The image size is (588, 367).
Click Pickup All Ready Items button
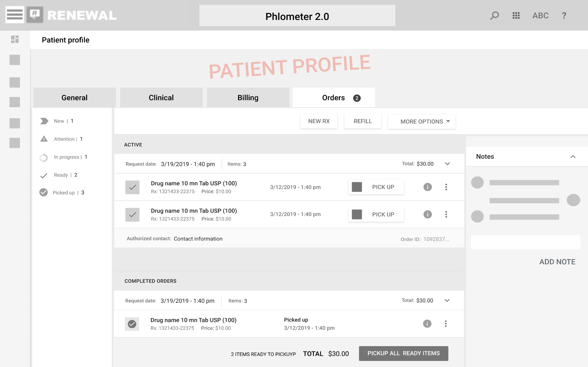[x=403, y=353]
